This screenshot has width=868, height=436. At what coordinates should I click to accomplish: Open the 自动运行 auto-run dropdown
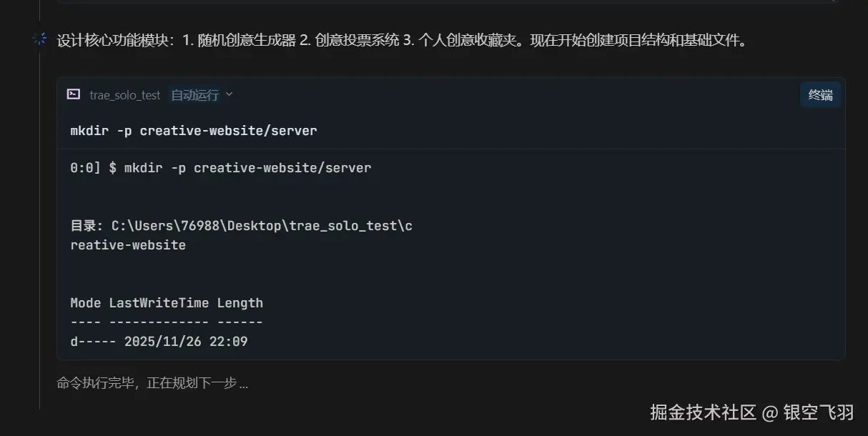pyautogui.click(x=194, y=95)
